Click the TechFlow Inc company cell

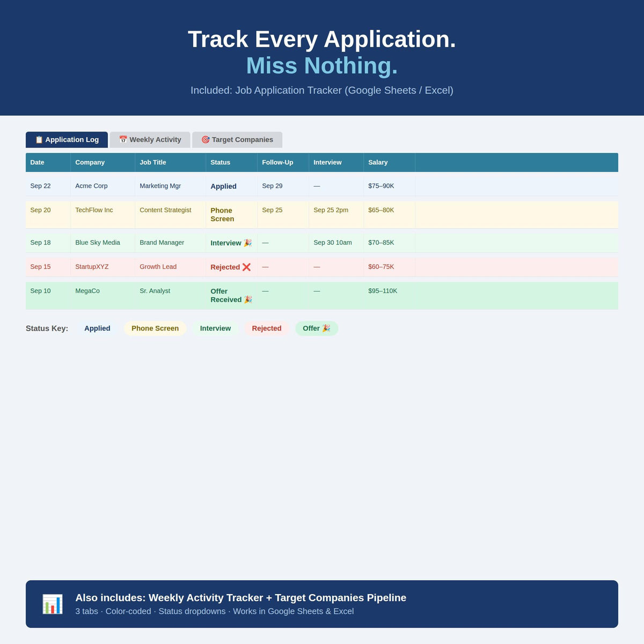(x=103, y=215)
